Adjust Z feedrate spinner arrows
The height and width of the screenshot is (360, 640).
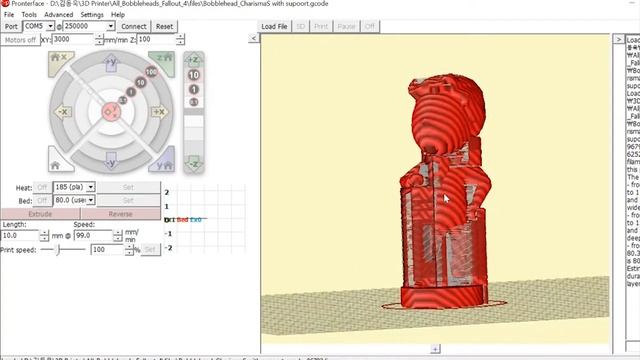click(x=180, y=40)
